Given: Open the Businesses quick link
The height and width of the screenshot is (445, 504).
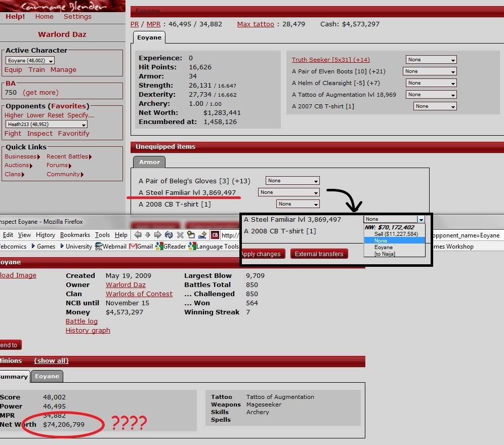Looking at the screenshot, I should pyautogui.click(x=22, y=156).
